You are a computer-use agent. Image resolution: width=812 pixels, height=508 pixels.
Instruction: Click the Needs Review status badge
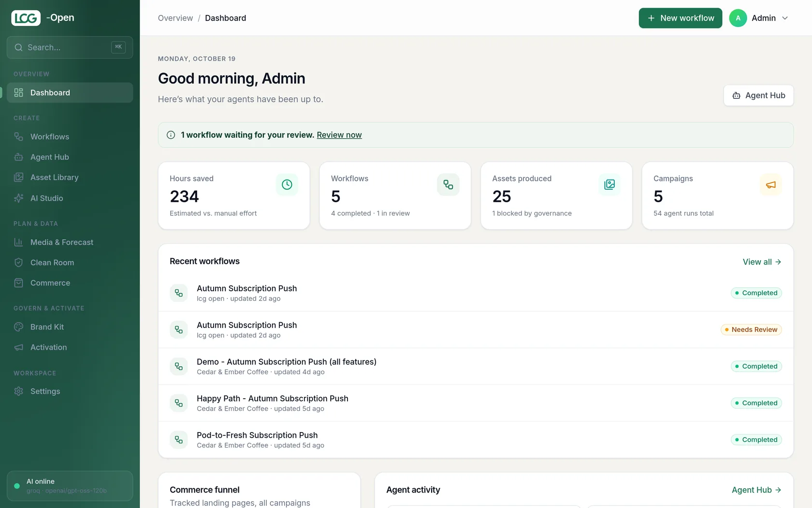tap(751, 329)
